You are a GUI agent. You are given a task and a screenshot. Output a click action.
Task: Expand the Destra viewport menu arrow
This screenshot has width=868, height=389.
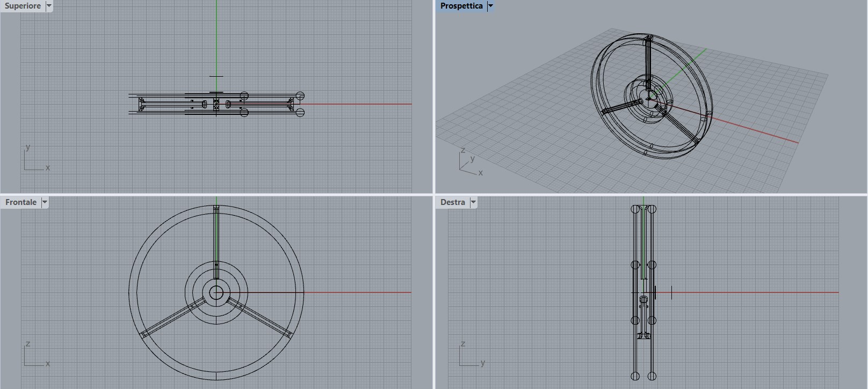pos(473,202)
